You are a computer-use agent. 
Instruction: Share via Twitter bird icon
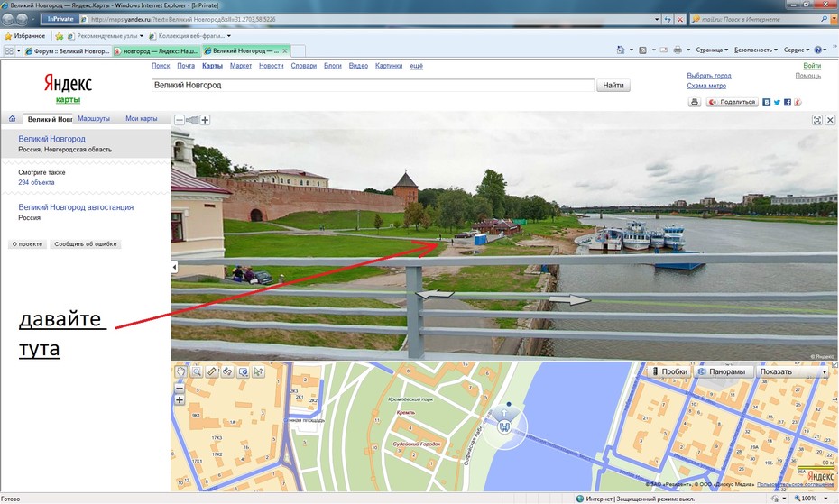pos(777,102)
